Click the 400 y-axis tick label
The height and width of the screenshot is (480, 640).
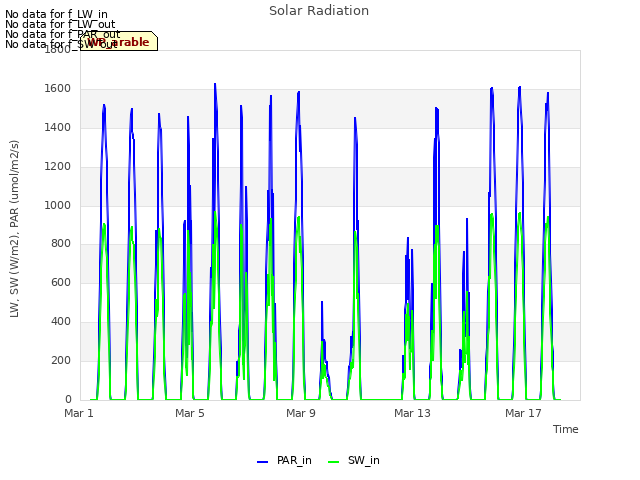(x=61, y=322)
